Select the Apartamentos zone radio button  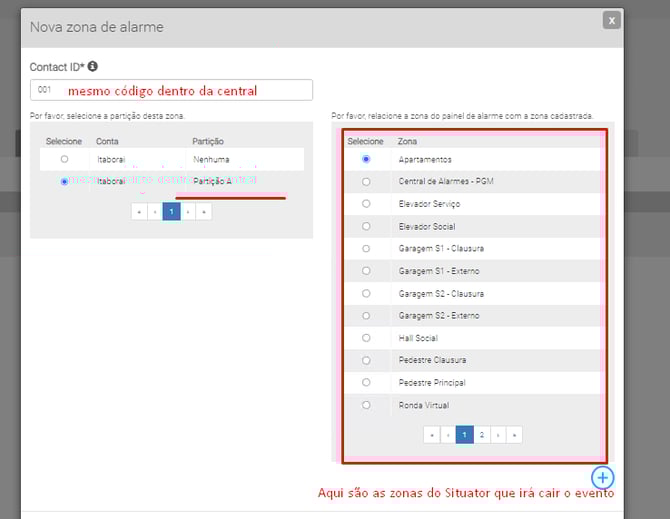click(x=366, y=159)
